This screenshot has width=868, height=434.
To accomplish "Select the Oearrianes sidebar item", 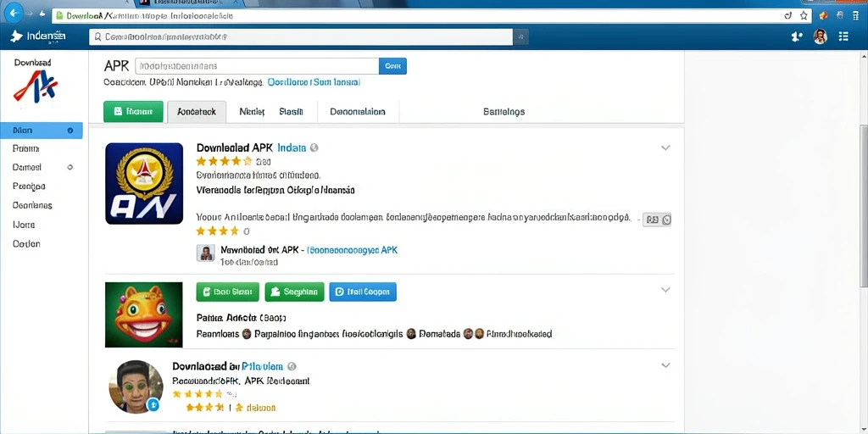I will click(32, 205).
